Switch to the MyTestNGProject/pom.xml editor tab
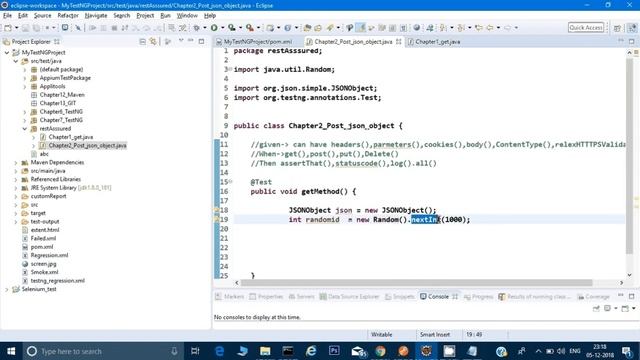This screenshot has height=360, width=640. [254, 42]
